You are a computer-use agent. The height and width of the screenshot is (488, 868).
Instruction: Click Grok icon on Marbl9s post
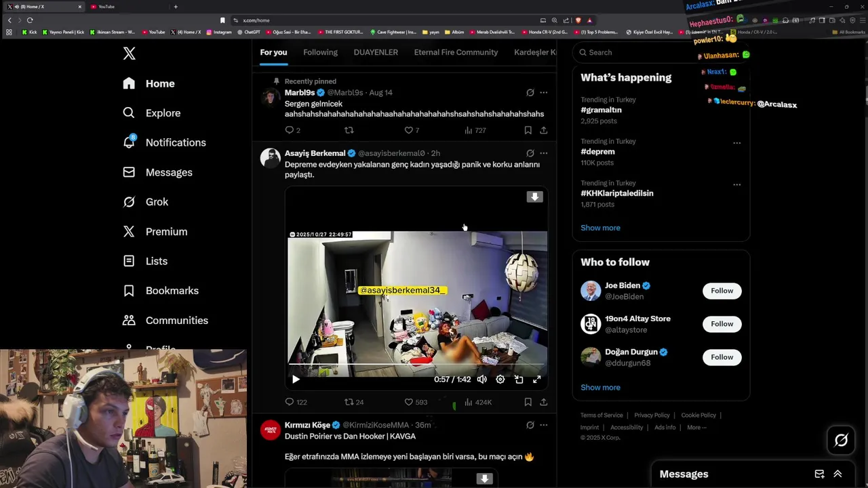point(530,93)
